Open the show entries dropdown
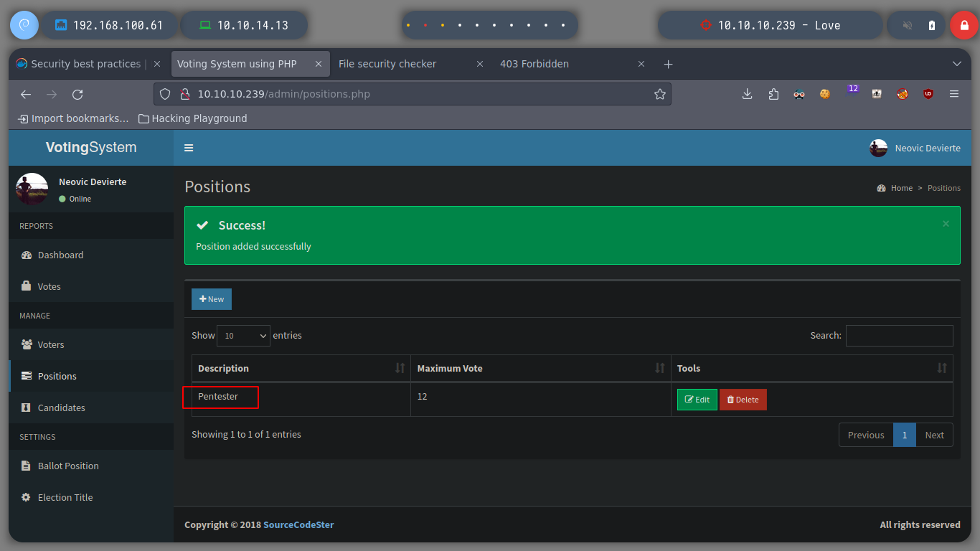Viewport: 980px width, 551px height. (243, 335)
